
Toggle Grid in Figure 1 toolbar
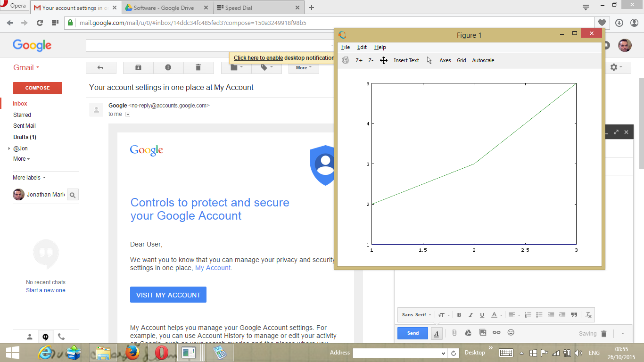click(x=462, y=60)
